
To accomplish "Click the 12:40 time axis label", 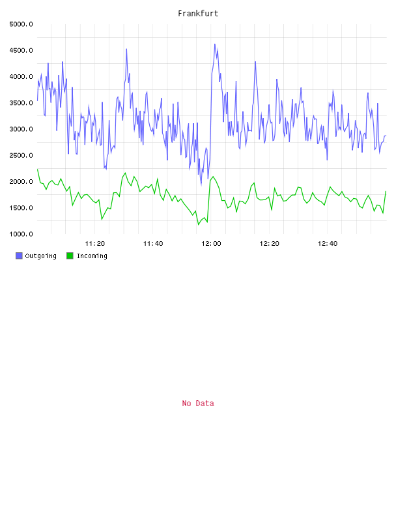I will [x=328, y=244].
